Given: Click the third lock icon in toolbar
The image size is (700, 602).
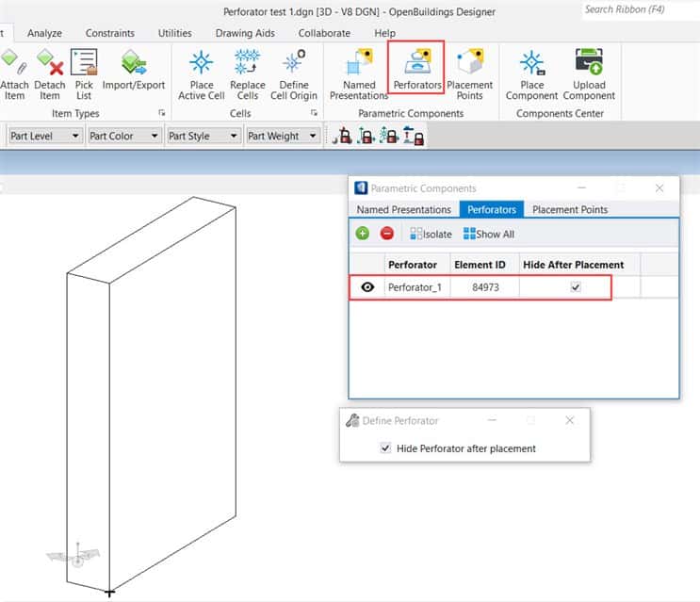Looking at the screenshot, I should (389, 136).
